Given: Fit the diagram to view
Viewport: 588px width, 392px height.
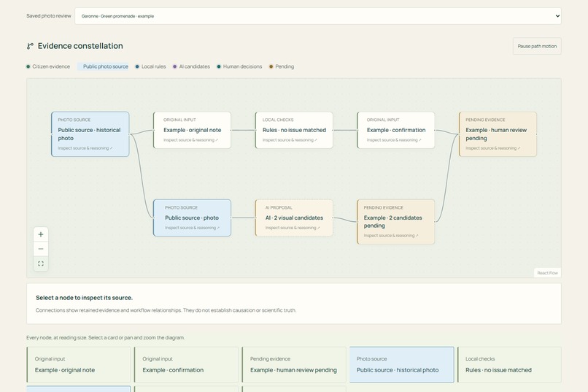Looking at the screenshot, I should tap(41, 264).
